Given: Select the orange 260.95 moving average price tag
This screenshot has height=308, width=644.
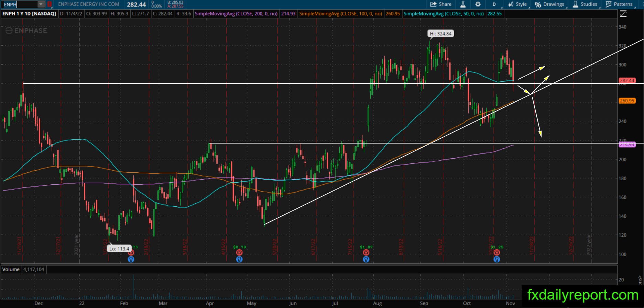Looking at the screenshot, I should click(627, 101).
